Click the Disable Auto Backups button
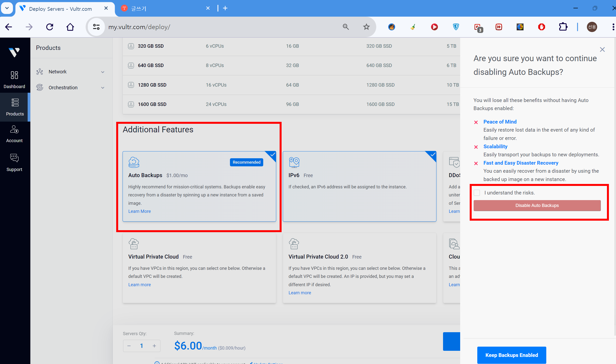Screen dimensions: 616x364 point(537,205)
